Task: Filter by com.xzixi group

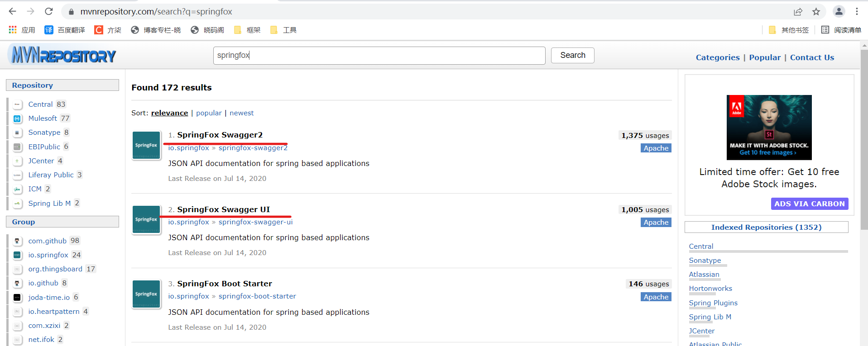Action: click(x=44, y=326)
